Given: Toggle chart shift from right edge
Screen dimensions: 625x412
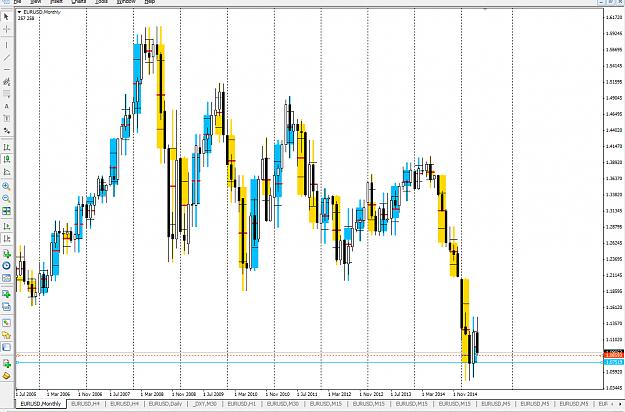Looking at the screenshot, I should pos(6,238).
